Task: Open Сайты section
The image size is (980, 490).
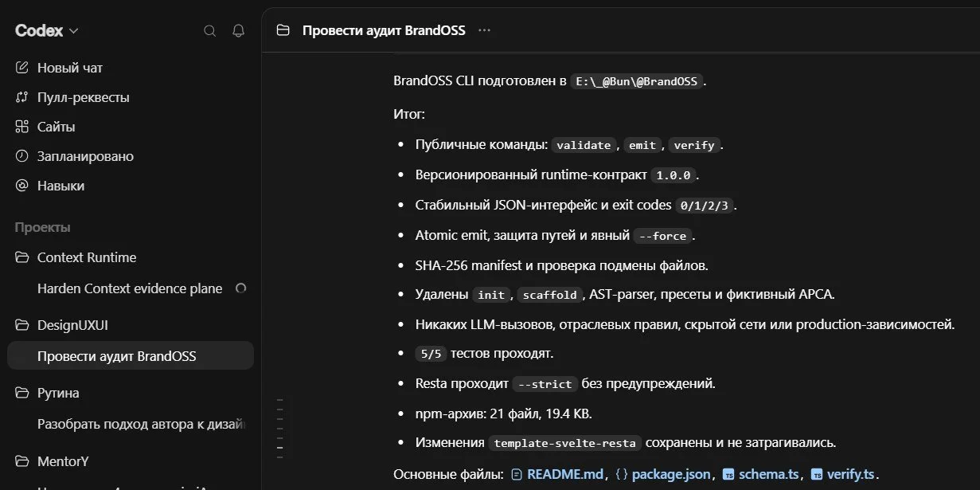Action: click(x=131, y=127)
